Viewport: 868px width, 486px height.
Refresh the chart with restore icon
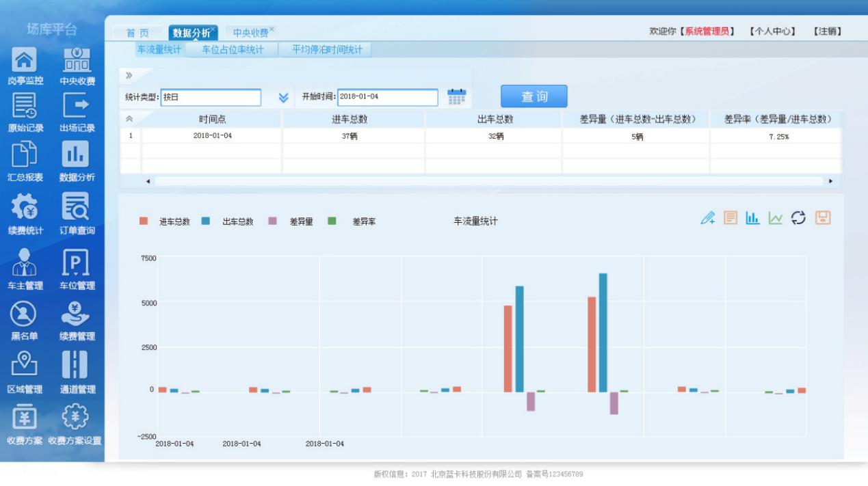pyautogui.click(x=798, y=218)
